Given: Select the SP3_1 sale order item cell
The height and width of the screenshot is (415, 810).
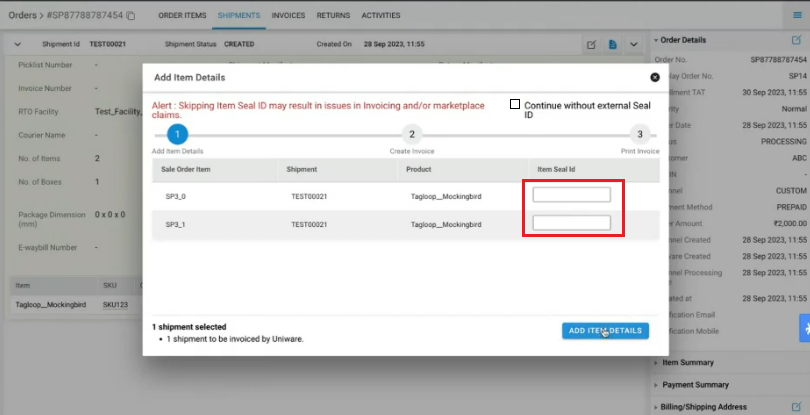Looking at the screenshot, I should point(176,224).
